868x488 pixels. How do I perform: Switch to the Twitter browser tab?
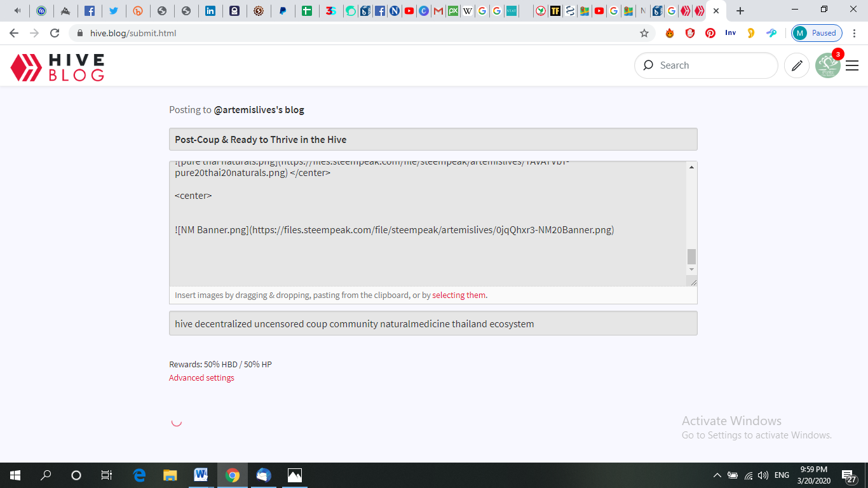114,11
